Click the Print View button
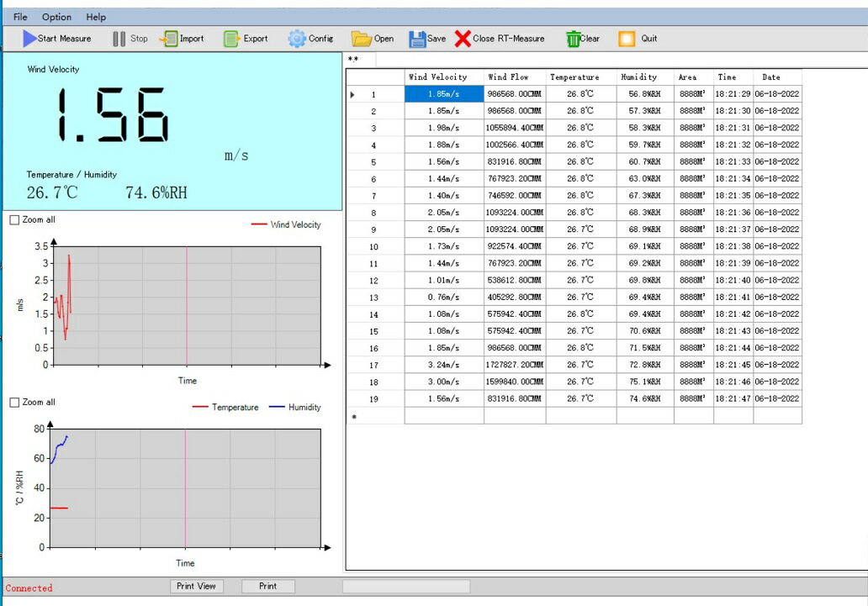This screenshot has height=606, width=868. [196, 586]
